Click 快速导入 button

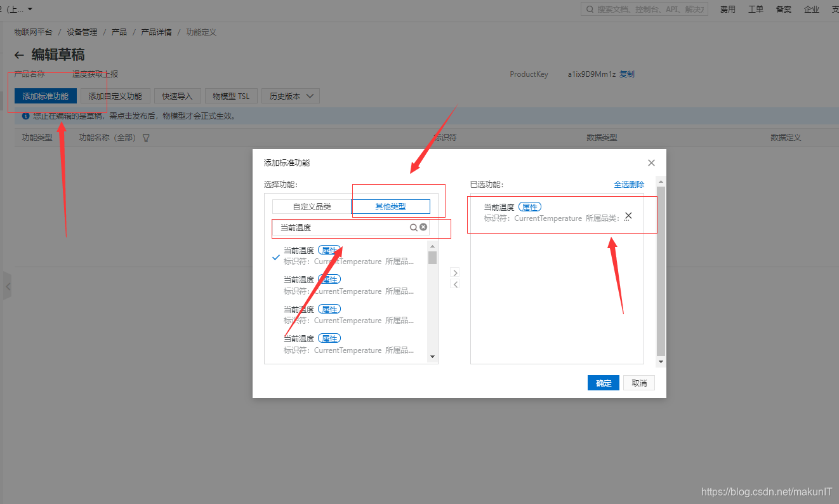[x=177, y=96]
